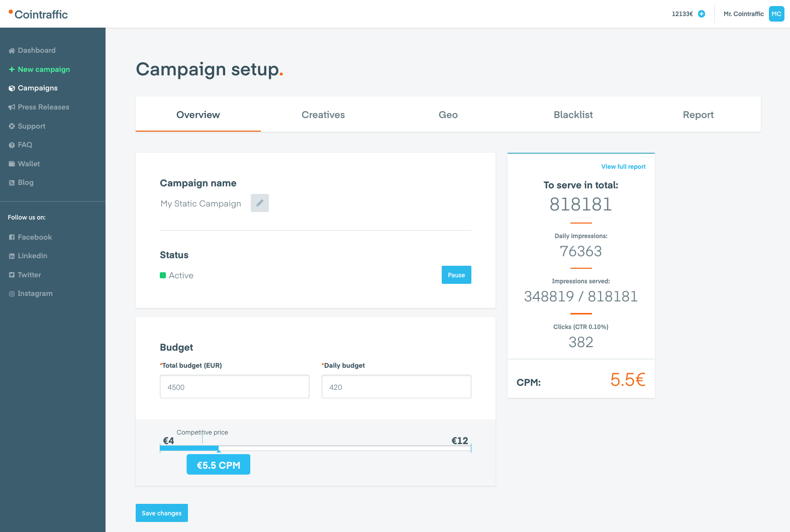Click the Mr. Cointraffic account name
The width and height of the screenshot is (790, 532).
(743, 14)
